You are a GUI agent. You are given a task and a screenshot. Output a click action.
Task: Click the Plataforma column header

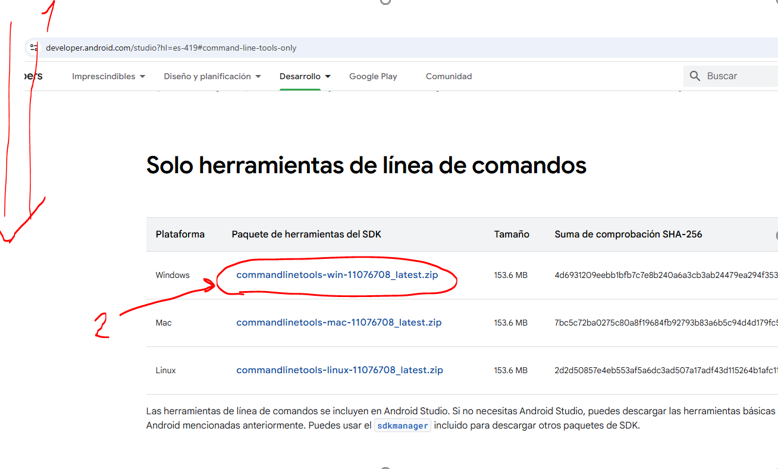point(180,234)
